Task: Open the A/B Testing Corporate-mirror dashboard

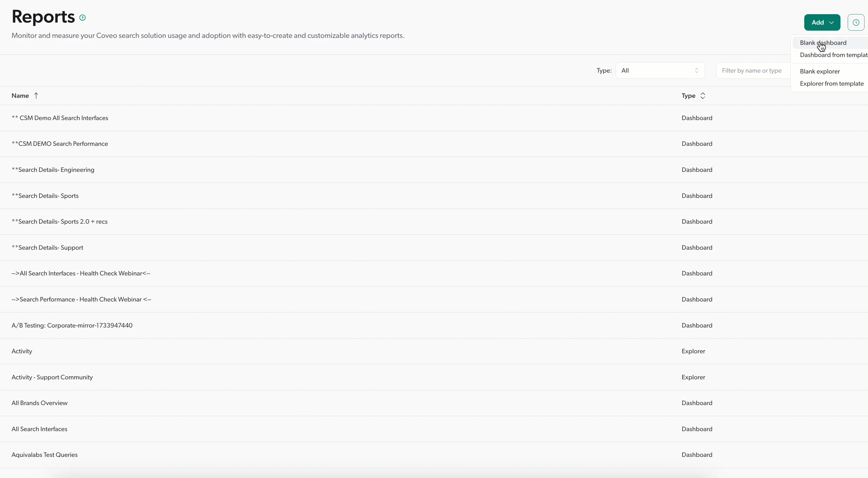Action: [72, 325]
